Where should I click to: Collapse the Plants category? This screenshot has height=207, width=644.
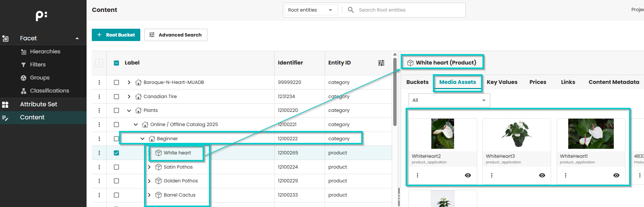[129, 110]
